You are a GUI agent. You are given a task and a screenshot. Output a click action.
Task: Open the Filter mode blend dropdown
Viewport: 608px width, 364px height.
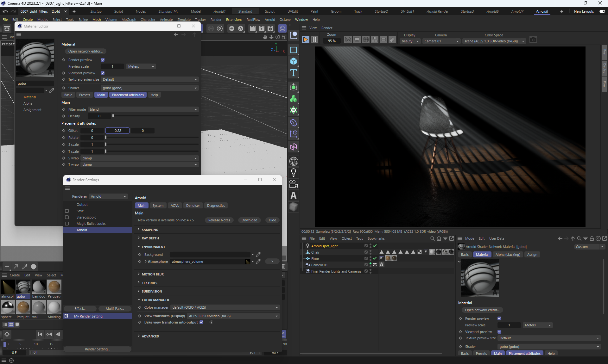pos(143,109)
